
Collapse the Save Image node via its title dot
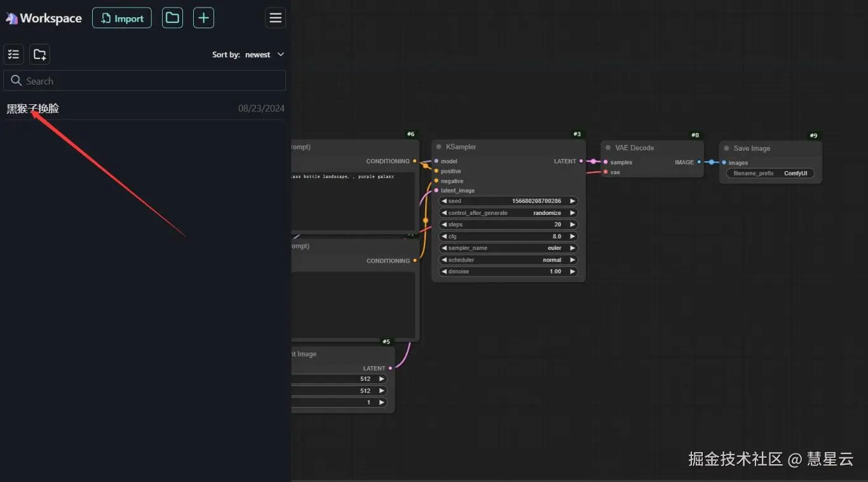point(726,148)
